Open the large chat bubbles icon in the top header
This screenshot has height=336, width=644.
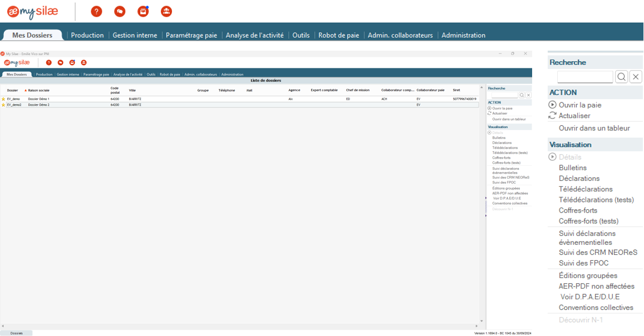point(120,11)
